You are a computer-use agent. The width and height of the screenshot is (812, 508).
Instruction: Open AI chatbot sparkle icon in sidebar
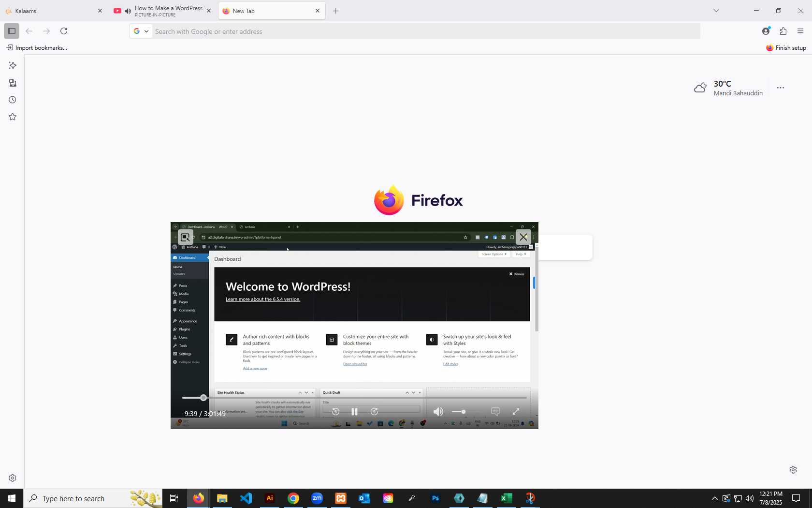click(13, 65)
